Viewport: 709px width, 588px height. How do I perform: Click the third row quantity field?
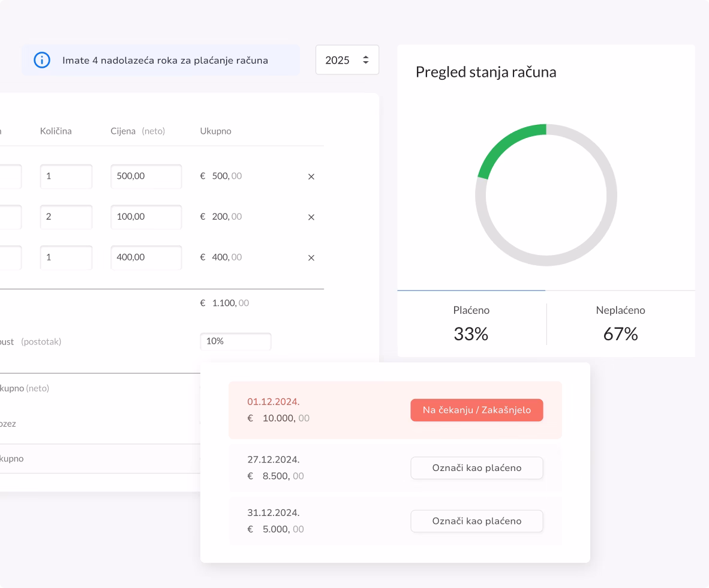point(66,257)
